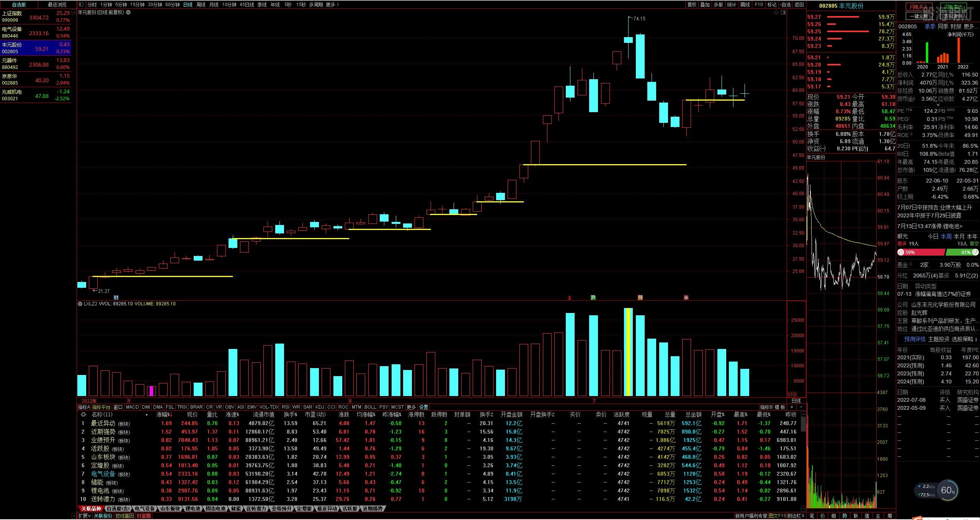This screenshot has height=520, width=980.
Task: Open the settings gear icon beside 名称(11)
Action: tap(83, 414)
